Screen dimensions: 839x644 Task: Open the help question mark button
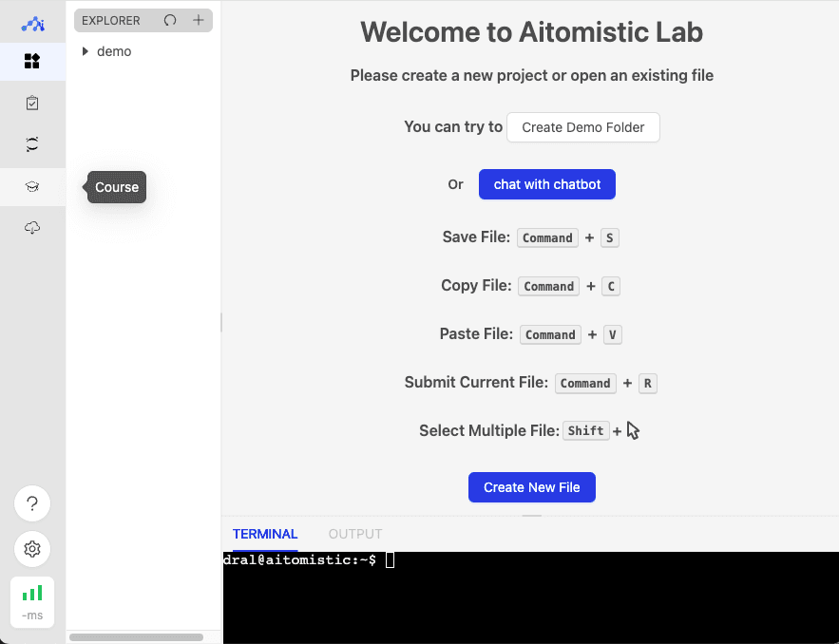coord(32,503)
